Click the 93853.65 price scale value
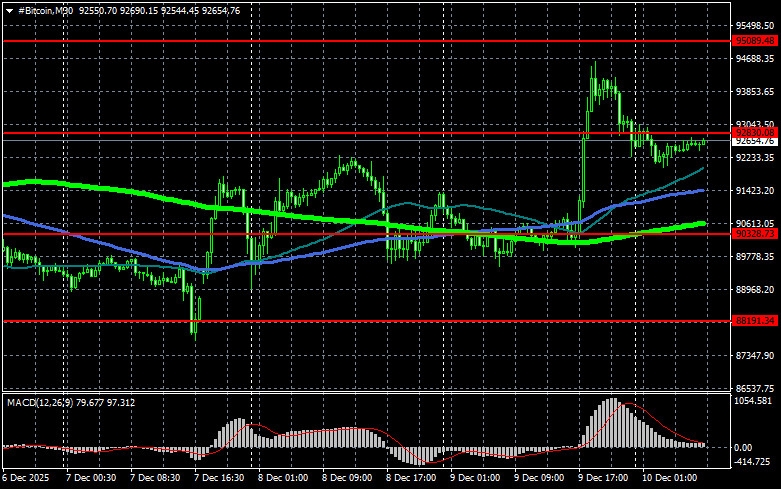Screen dimensions: 781x489 click(755, 92)
